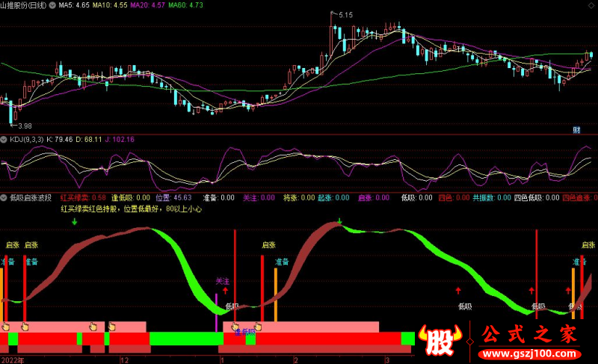The width and height of the screenshot is (598, 364).
Task: Click the 低吸启涨波段 indicator name
Action: click(x=31, y=198)
